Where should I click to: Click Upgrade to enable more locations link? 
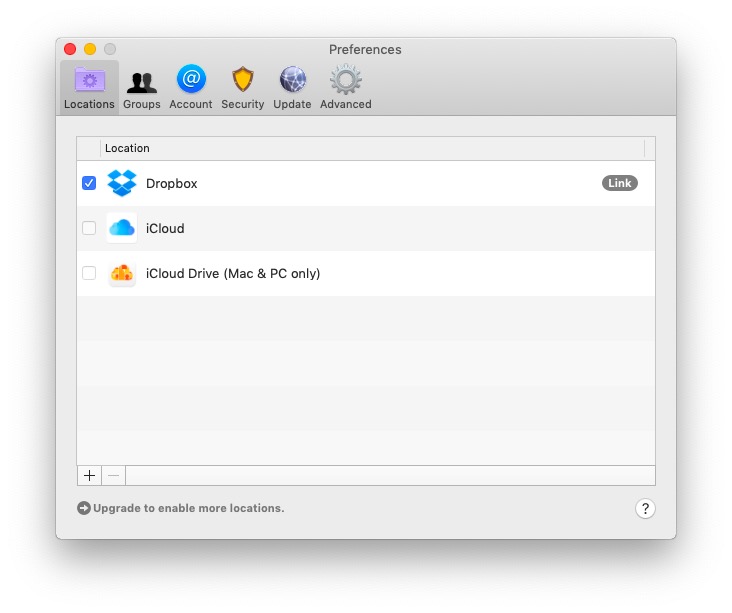coord(189,508)
